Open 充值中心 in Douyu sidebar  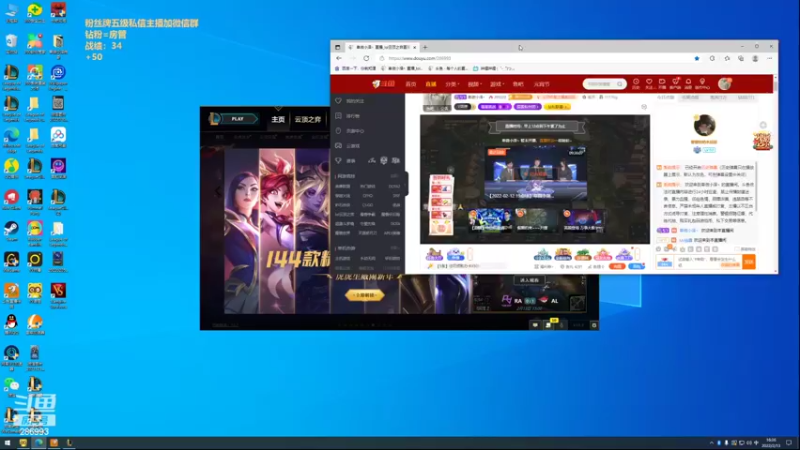[x=351, y=131]
